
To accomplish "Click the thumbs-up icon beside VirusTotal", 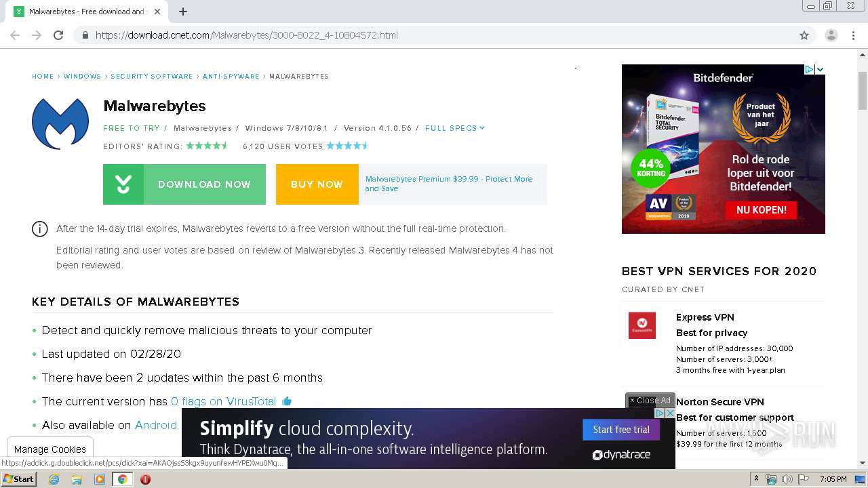I will point(287,401).
